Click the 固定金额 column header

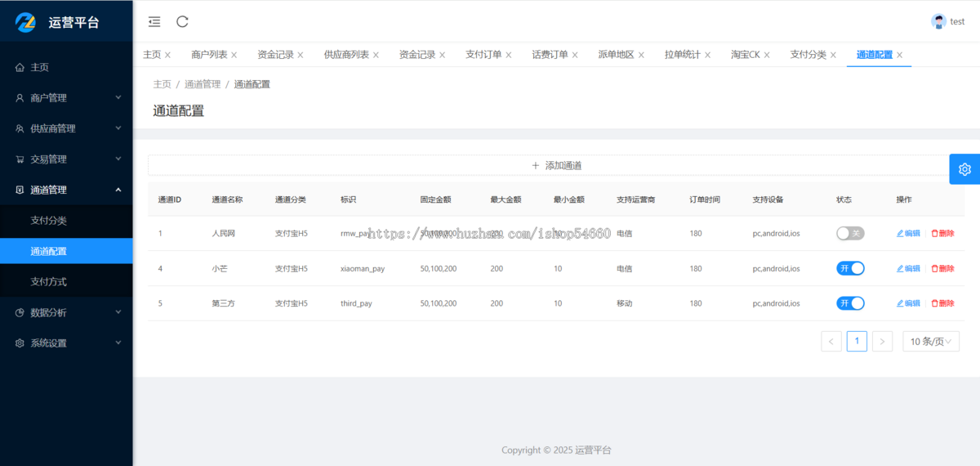point(435,199)
